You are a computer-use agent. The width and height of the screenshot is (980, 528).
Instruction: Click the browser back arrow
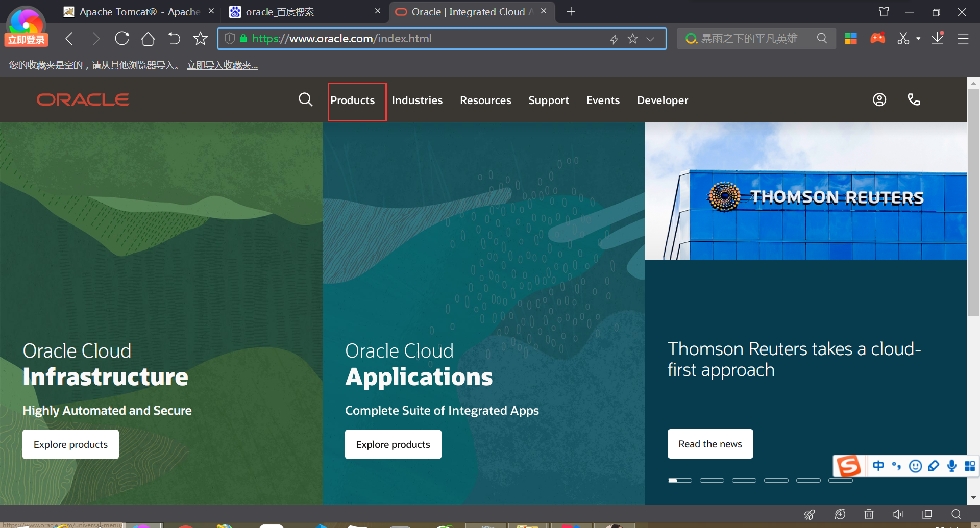pos(69,39)
